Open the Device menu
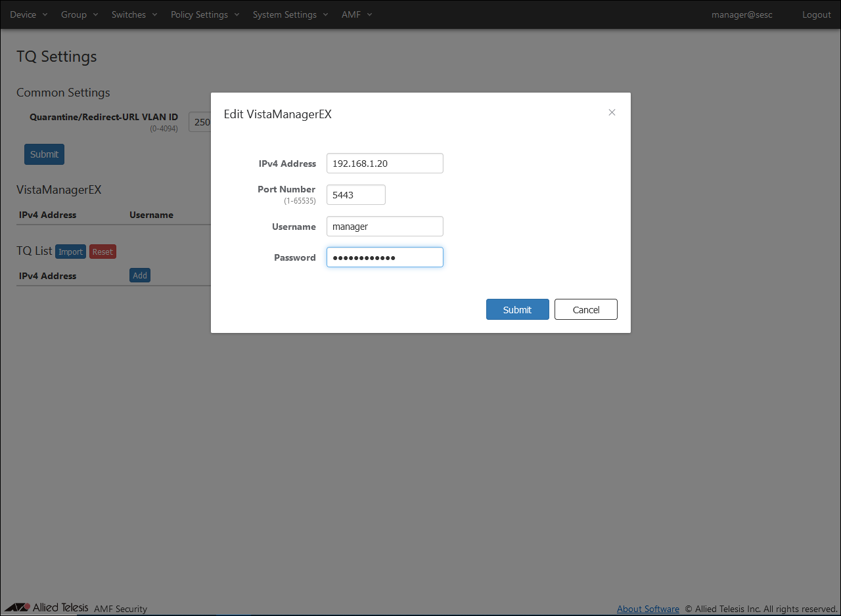 point(29,14)
